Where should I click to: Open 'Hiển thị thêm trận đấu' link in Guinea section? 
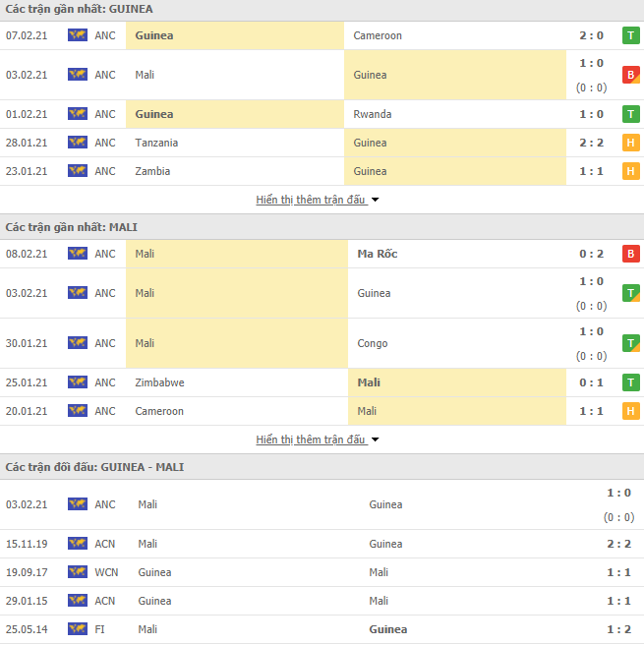(x=311, y=200)
